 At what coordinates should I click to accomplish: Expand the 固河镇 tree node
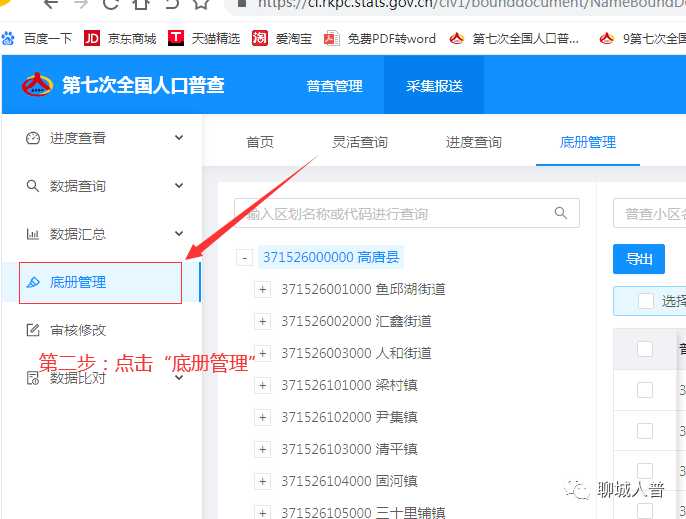(x=262, y=481)
